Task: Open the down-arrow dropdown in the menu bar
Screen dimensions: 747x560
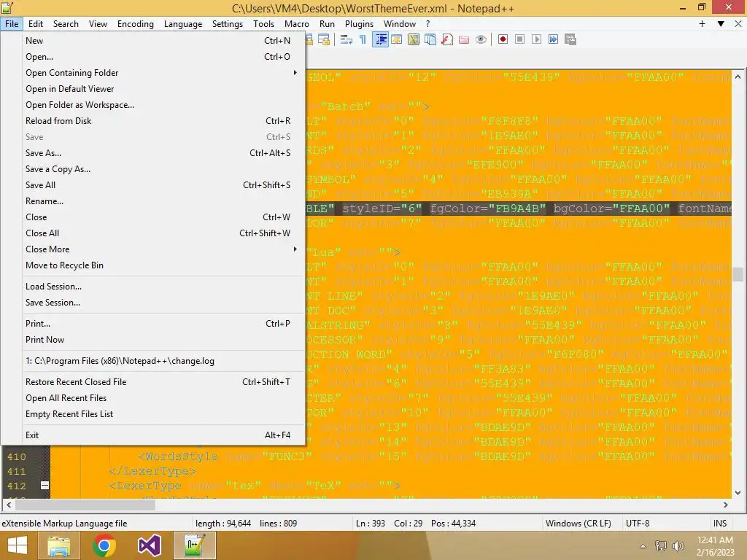Action: (x=721, y=24)
